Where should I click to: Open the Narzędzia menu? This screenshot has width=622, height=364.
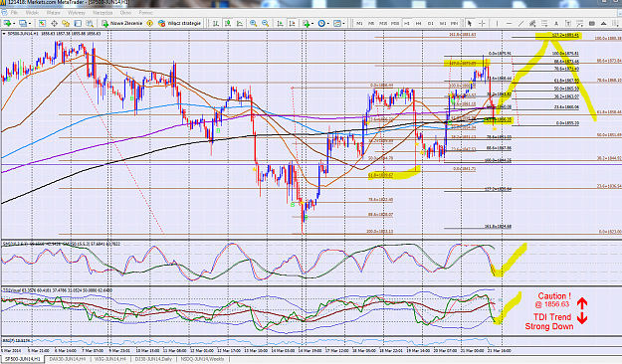103,13
